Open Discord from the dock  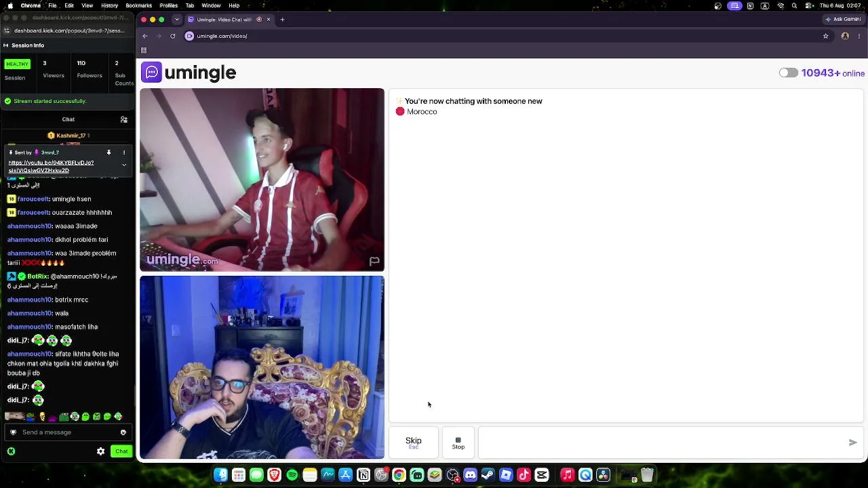tap(470, 475)
